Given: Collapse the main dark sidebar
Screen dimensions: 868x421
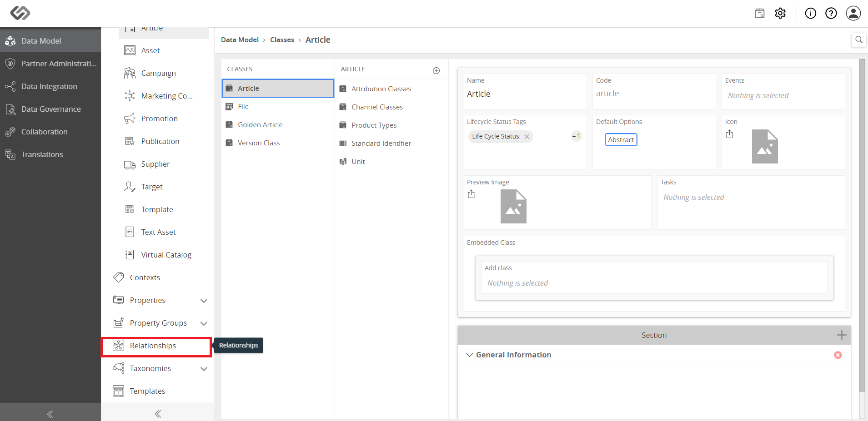Looking at the screenshot, I should [x=50, y=414].
